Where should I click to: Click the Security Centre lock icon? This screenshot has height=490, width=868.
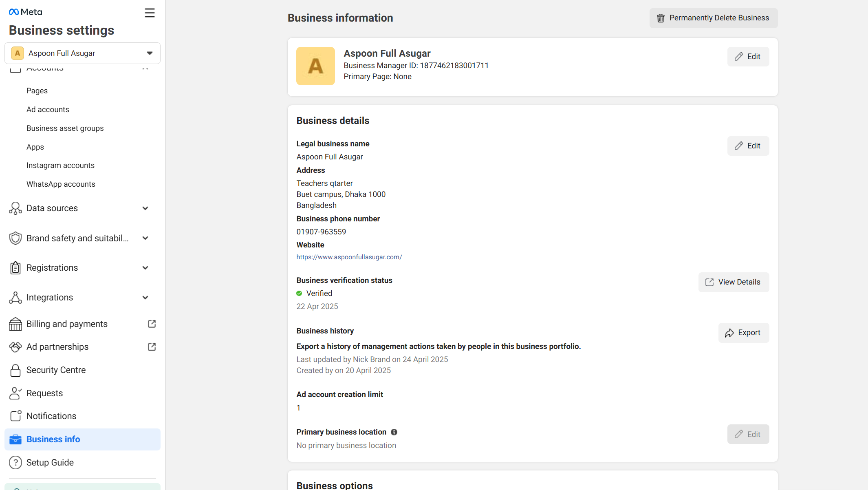coord(15,370)
